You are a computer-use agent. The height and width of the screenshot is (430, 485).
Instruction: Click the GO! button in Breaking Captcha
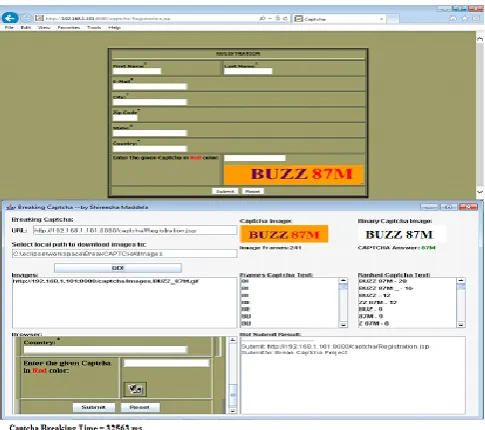pos(118,268)
